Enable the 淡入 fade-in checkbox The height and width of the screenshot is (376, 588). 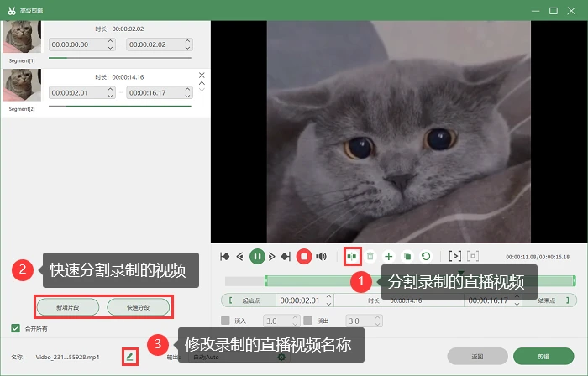[x=225, y=321]
